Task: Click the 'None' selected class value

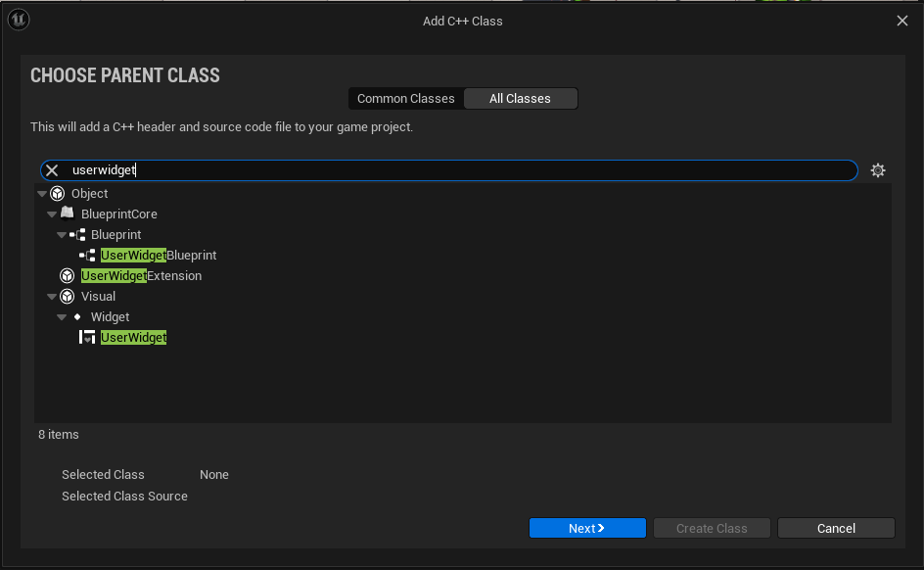Action: [x=214, y=474]
